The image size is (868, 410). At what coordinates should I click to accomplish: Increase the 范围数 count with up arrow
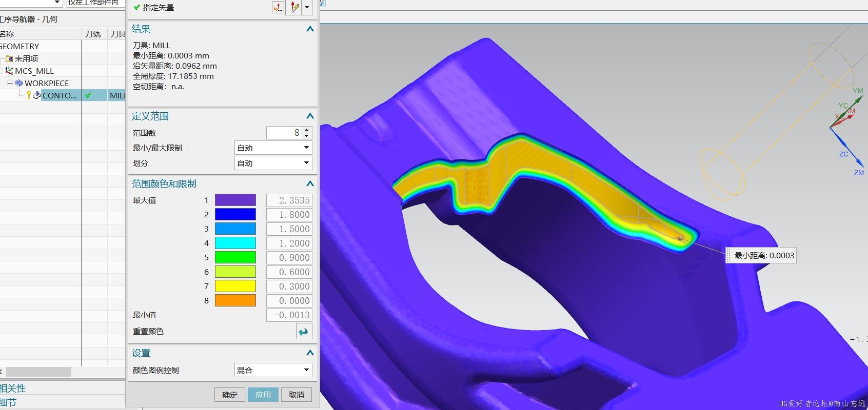pos(307,130)
